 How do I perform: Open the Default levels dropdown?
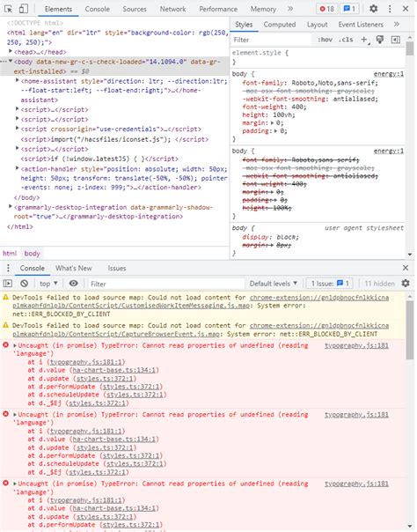[x=273, y=284]
